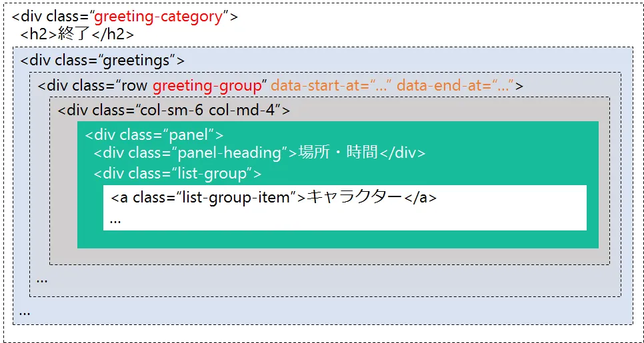
Task: Click the red "greeting-category" class name
Action: (158, 17)
